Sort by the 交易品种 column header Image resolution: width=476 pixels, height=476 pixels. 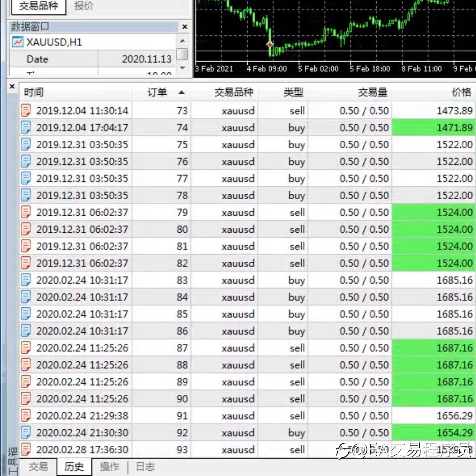224,92
